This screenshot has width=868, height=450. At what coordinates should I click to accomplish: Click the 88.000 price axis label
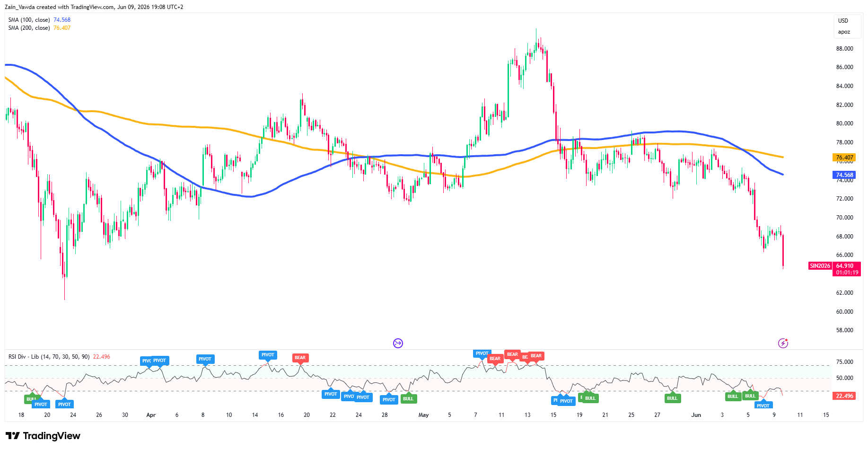pos(844,49)
